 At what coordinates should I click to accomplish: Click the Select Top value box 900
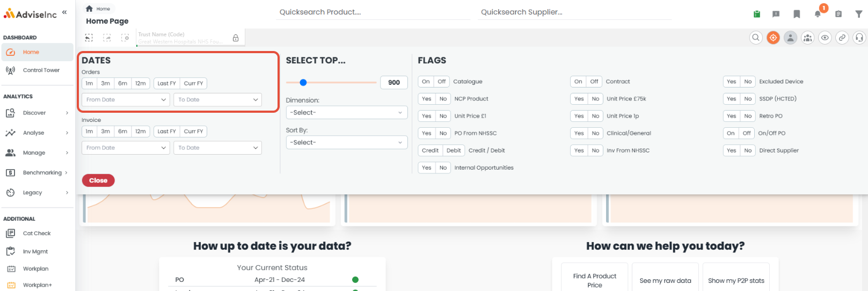394,82
